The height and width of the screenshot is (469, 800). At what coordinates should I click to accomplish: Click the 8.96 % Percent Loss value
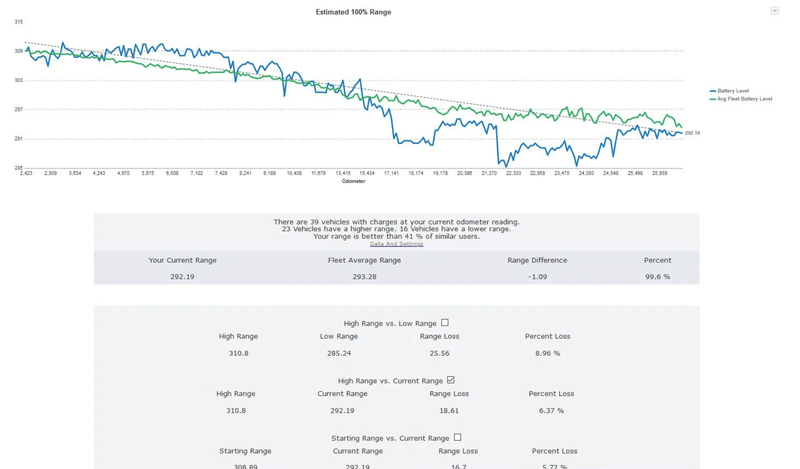point(547,353)
